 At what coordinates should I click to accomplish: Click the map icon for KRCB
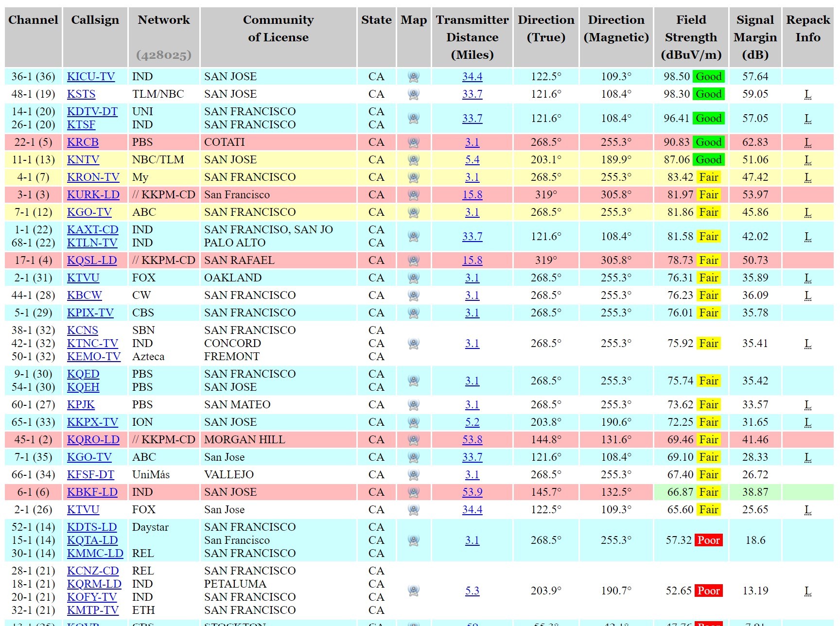coord(414,142)
